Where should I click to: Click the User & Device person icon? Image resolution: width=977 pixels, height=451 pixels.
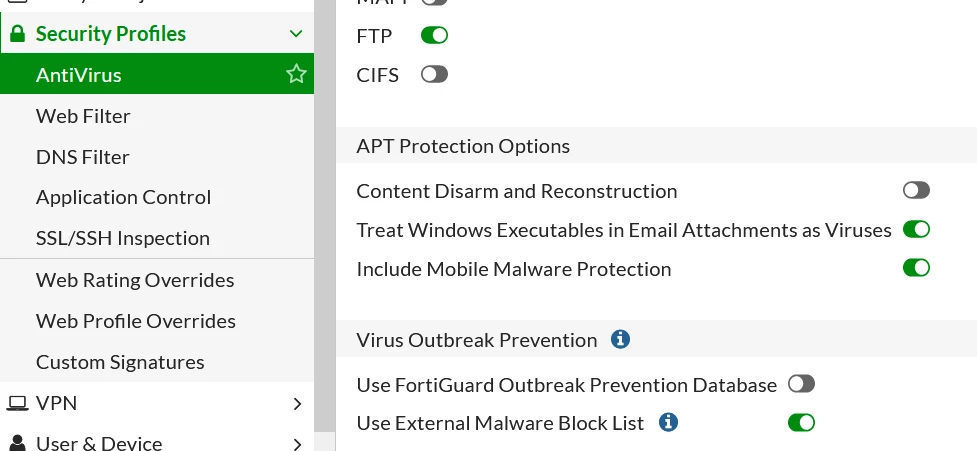(x=17, y=443)
